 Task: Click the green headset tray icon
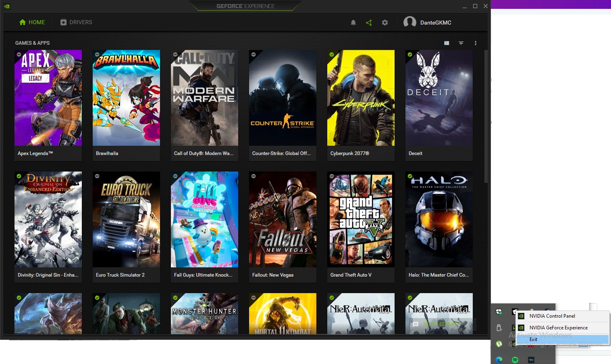pyautogui.click(x=513, y=328)
